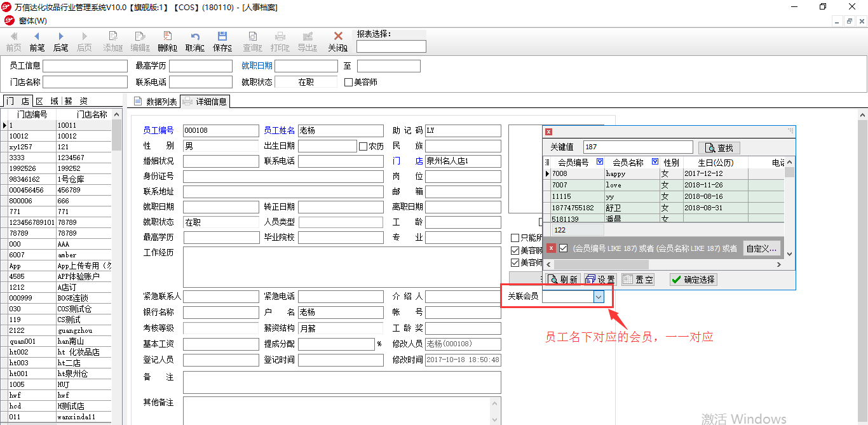Confirm with 确定选择 button
This screenshot has height=425, width=868.
pyautogui.click(x=693, y=280)
